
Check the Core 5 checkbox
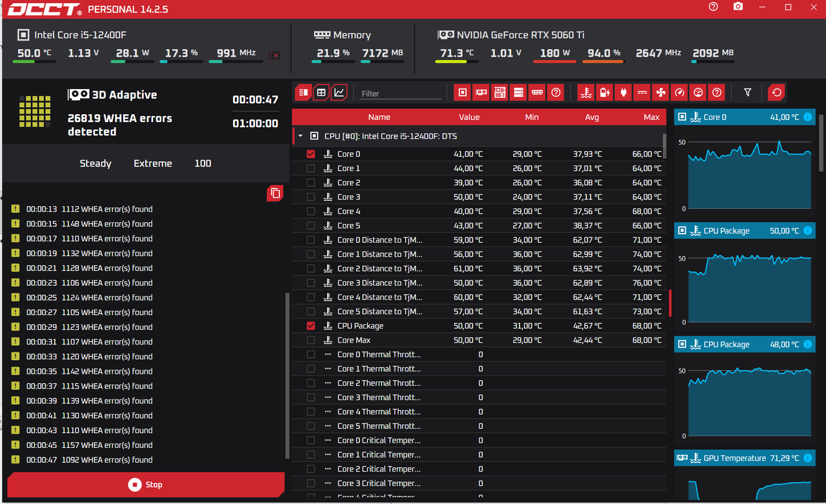coord(311,225)
